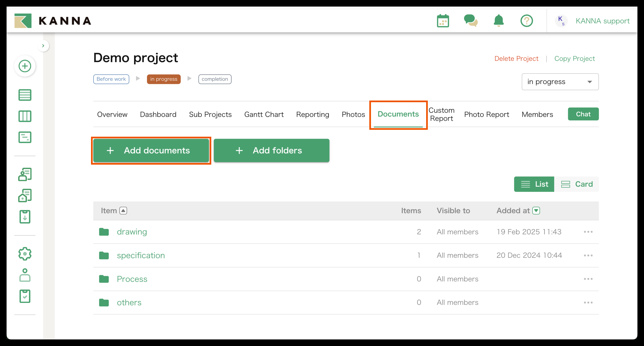
Task: Toggle Item column sort arrow
Action: point(123,210)
